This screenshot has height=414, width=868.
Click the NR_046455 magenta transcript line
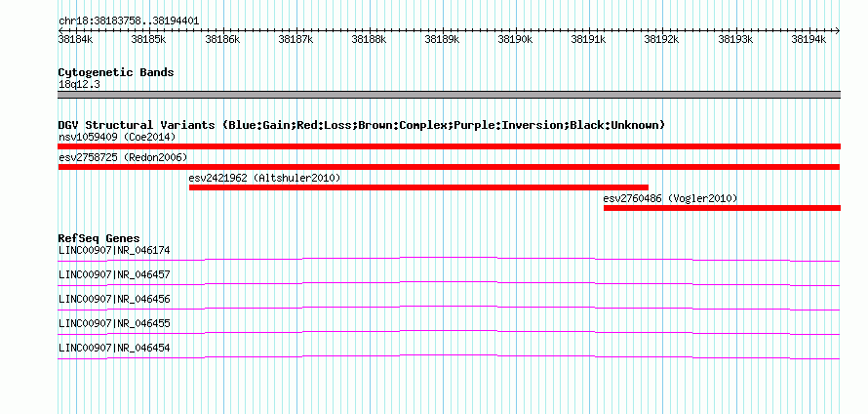449,332
